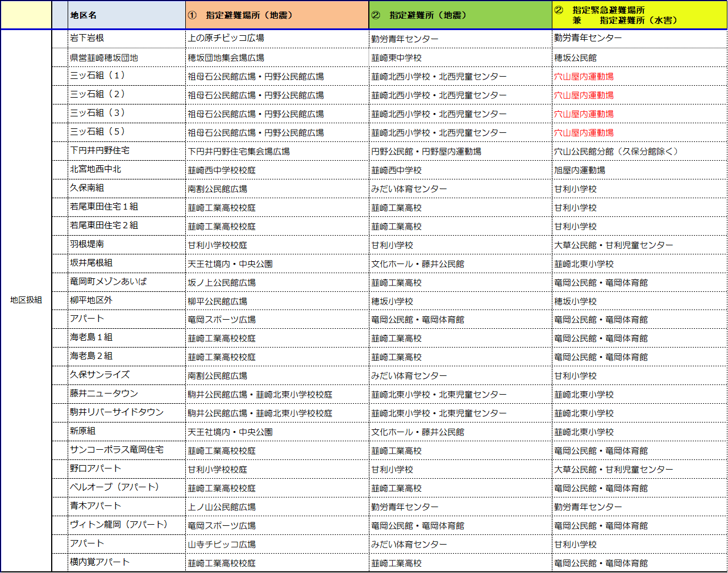
Task: Click the 柳平公民館広場 cell
Action: click(x=277, y=301)
